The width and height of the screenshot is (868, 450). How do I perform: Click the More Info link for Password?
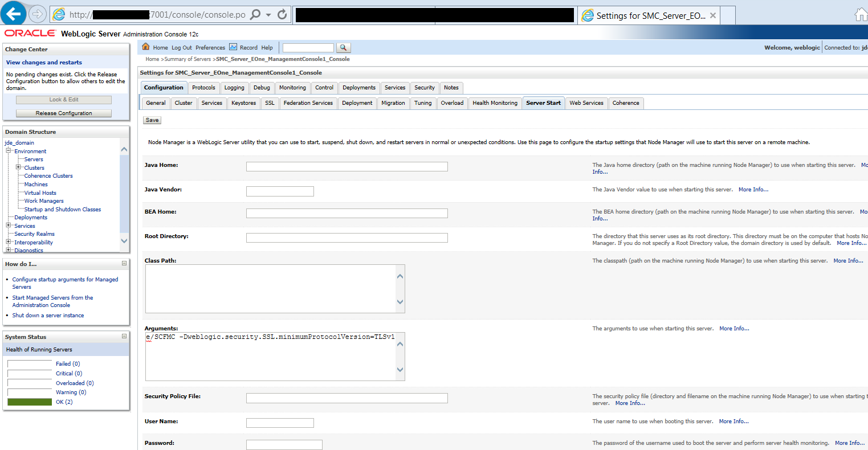850,443
